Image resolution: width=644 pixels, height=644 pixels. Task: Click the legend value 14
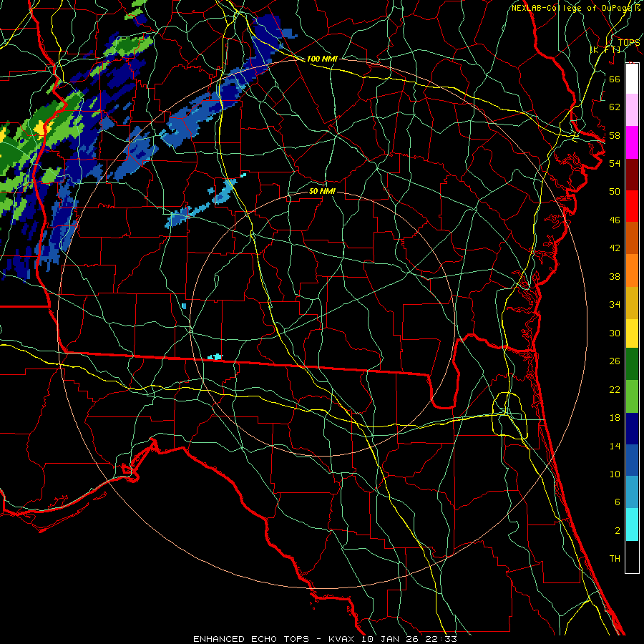click(x=615, y=446)
